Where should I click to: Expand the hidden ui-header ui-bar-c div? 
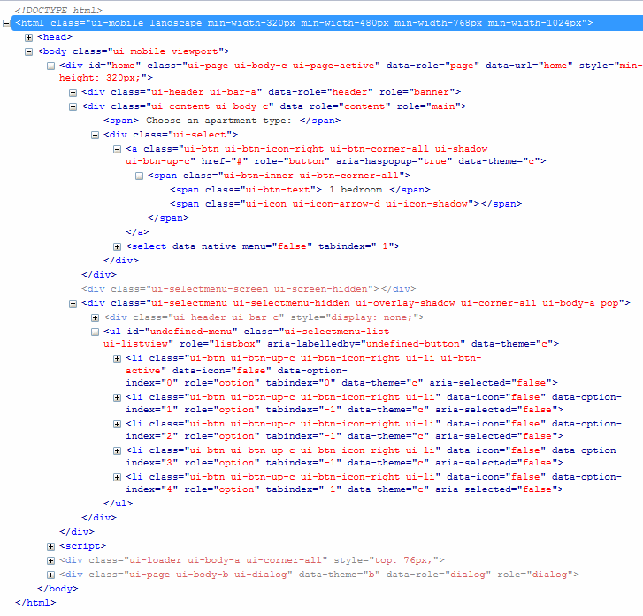95,318
